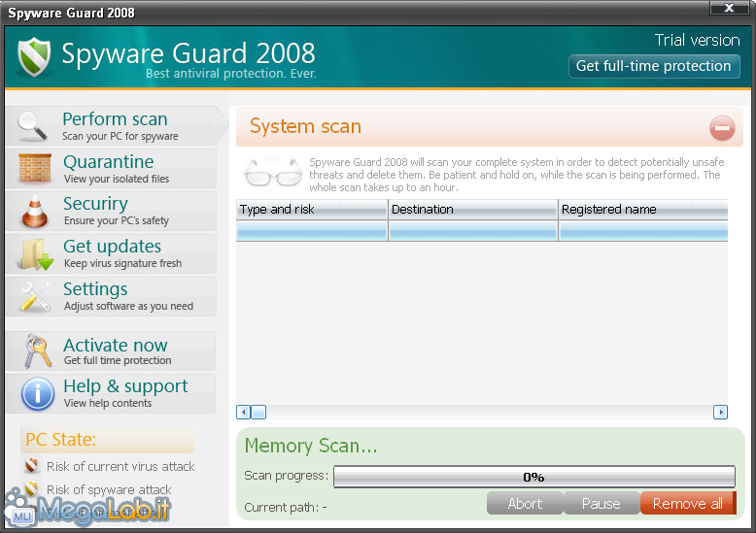This screenshot has height=533, width=756.
Task: Click the horizontal scrollbar thumb
Action: pos(258,412)
